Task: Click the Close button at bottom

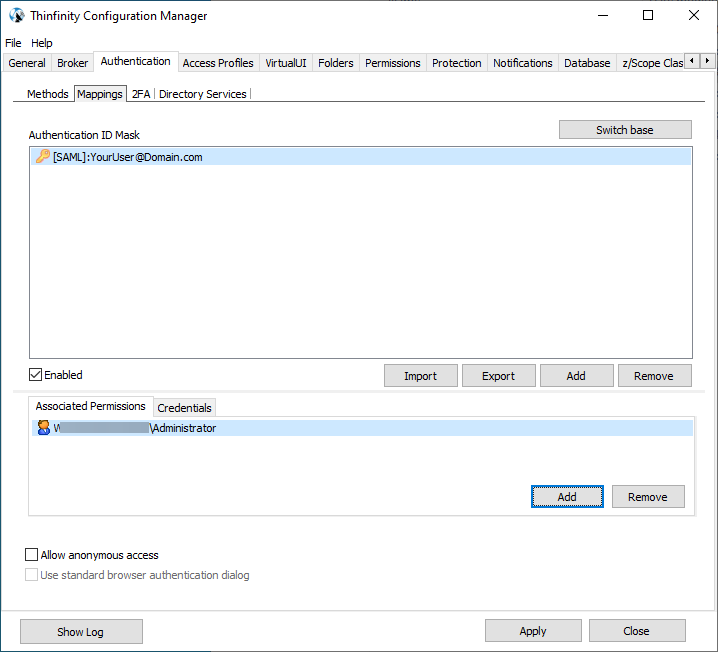Action: click(x=636, y=631)
